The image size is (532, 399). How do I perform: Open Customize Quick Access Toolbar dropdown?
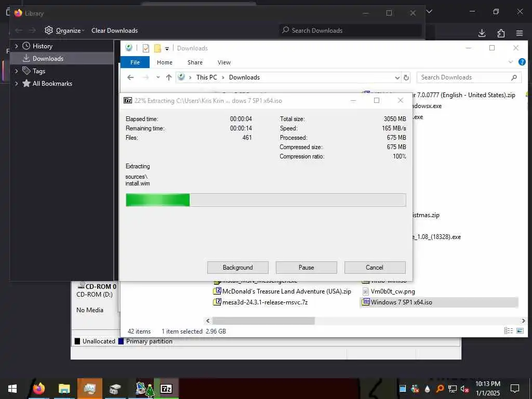[167, 49]
